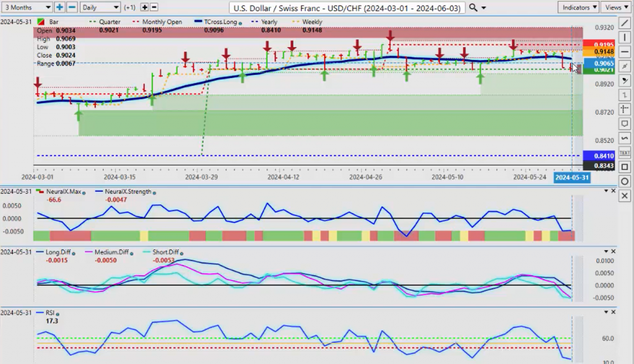The image size is (634, 364).
Task: Open the 3 Months range dropdown
Action: (27, 7)
